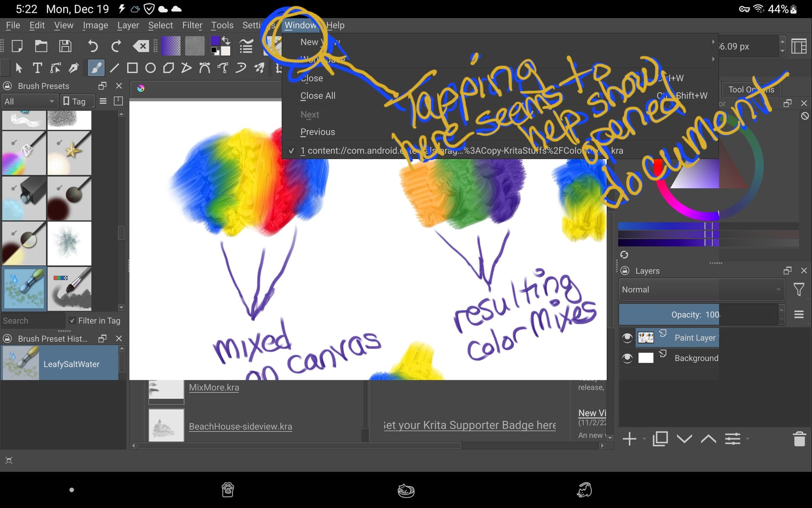Hide the Paint Layer visibility eye
This screenshot has height=508, width=812.
(627, 337)
